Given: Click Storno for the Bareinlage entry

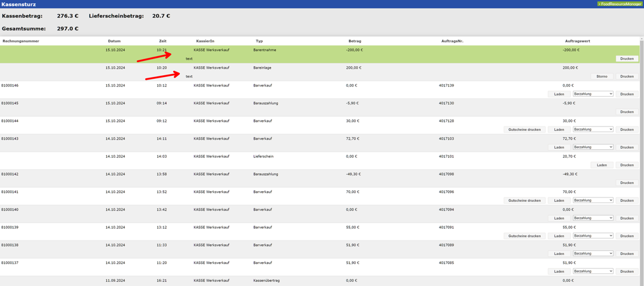Looking at the screenshot, I should pos(602,76).
